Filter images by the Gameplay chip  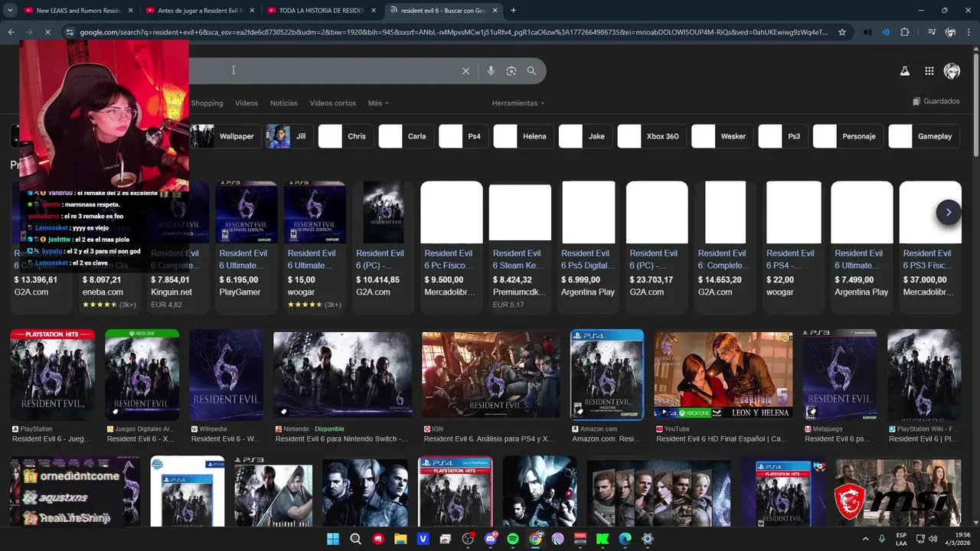[x=924, y=136]
